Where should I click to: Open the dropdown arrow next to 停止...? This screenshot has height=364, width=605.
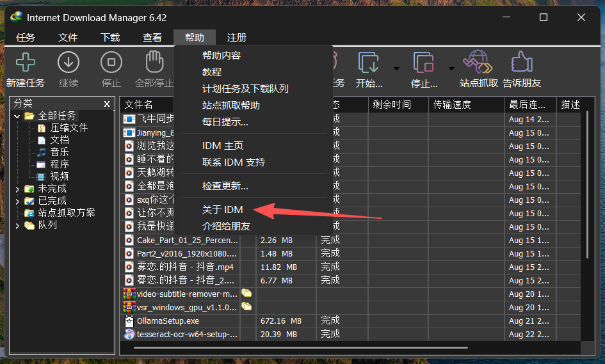pyautogui.click(x=451, y=68)
